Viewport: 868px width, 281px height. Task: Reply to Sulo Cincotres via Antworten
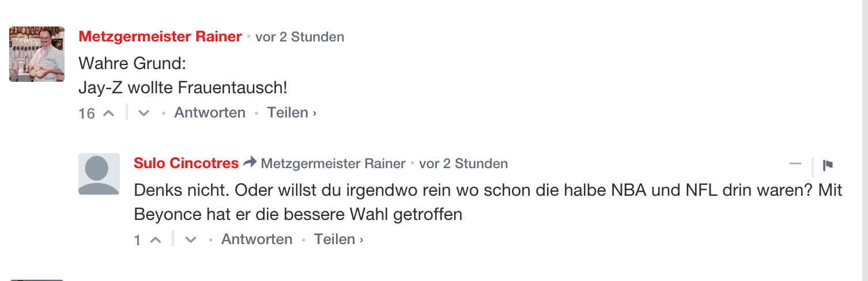click(x=257, y=239)
